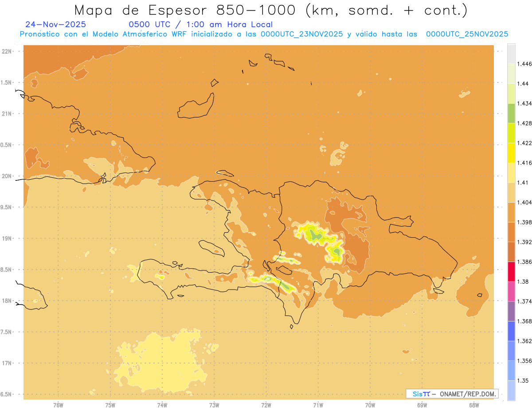Click the '73W' longitude axis label

coord(214,404)
